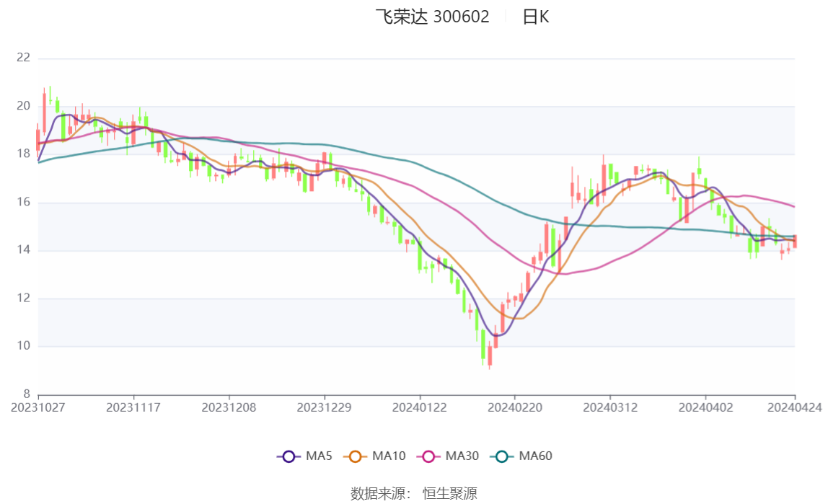The height and width of the screenshot is (504, 828).
Task: Toggle MA30 series by its legend text
Action: [x=462, y=456]
